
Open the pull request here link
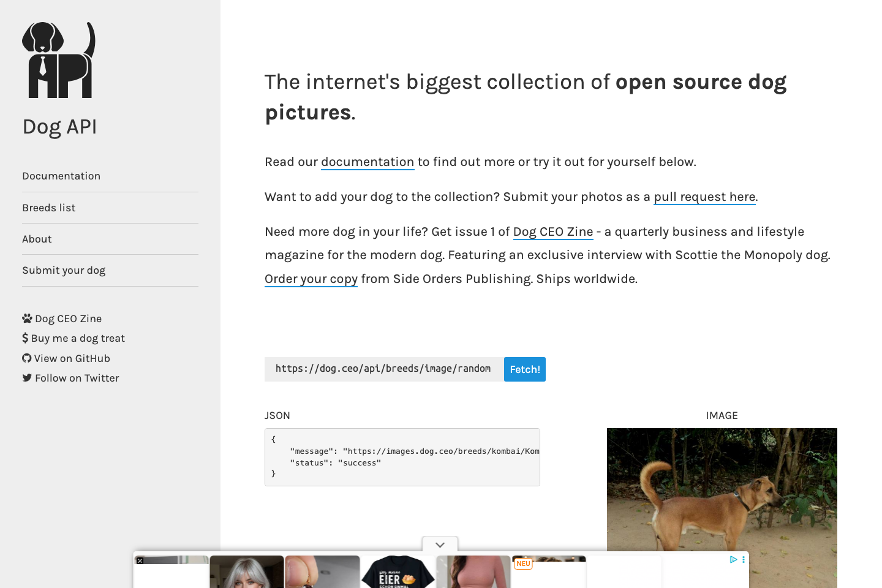point(704,197)
